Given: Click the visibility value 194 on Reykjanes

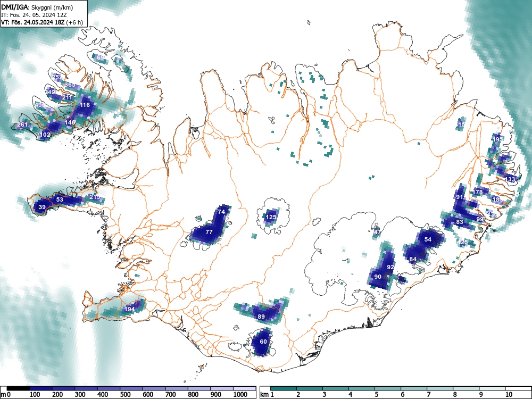Looking at the screenshot, I should [130, 309].
